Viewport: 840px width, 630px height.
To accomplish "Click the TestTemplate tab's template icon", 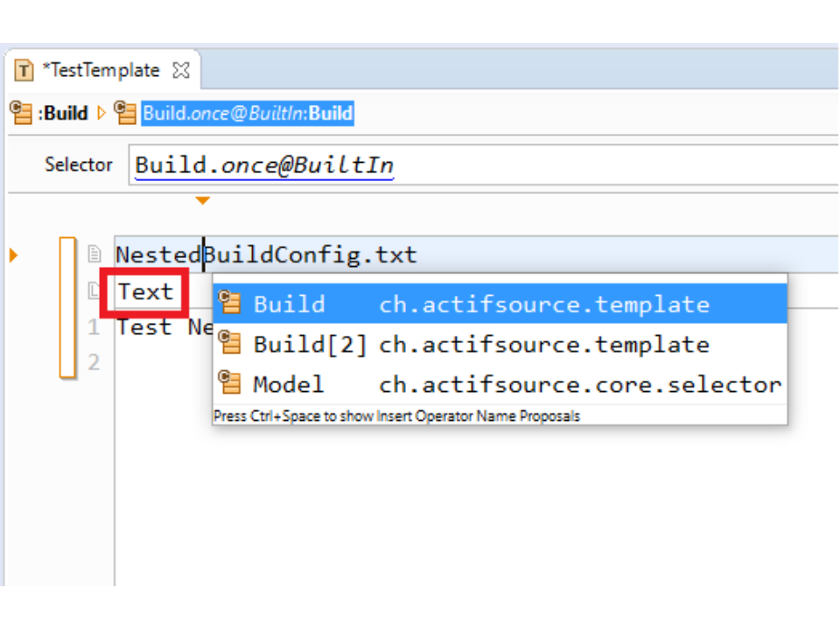I will 24,71.
